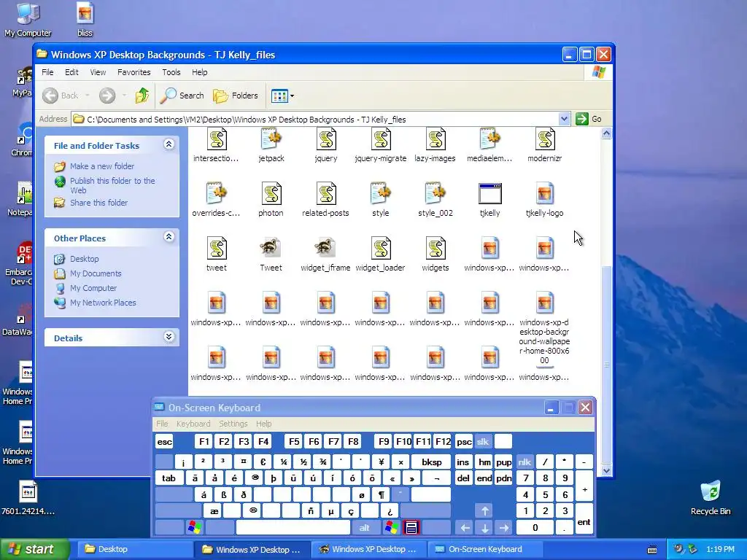
Task: Open the File menu in Explorer
Action: pyautogui.click(x=47, y=72)
